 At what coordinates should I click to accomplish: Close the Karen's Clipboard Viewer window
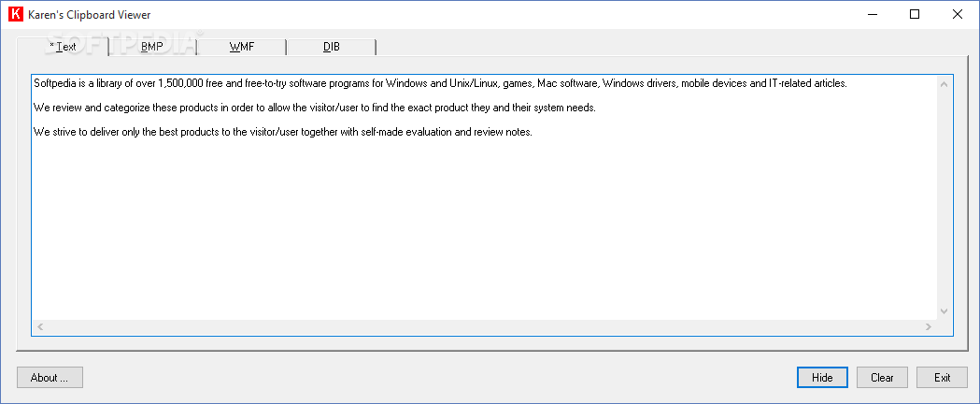point(957,14)
